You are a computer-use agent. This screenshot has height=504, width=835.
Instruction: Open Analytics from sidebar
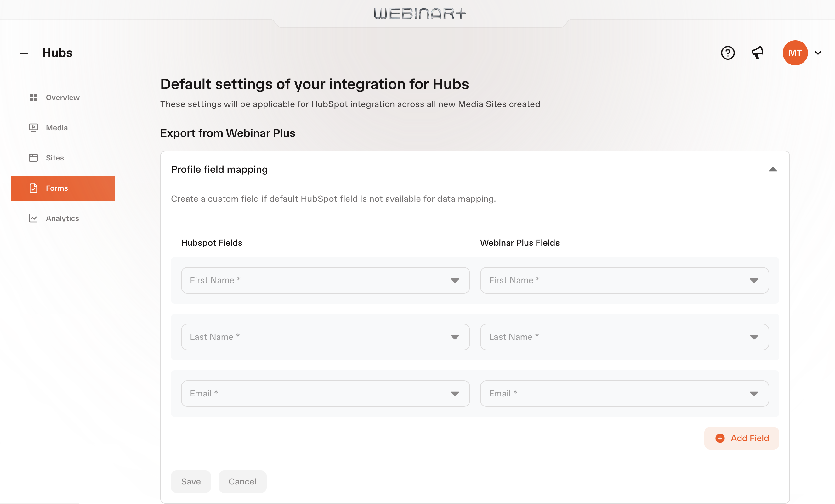[63, 218]
